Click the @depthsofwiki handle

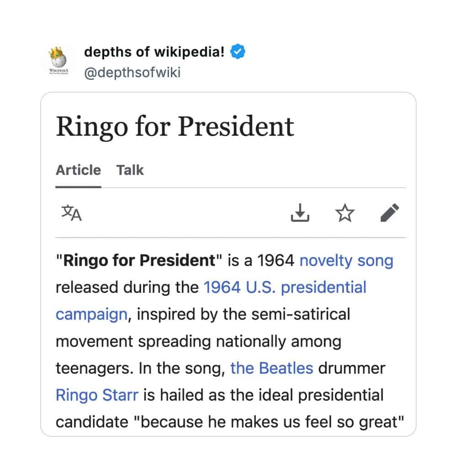point(132,72)
